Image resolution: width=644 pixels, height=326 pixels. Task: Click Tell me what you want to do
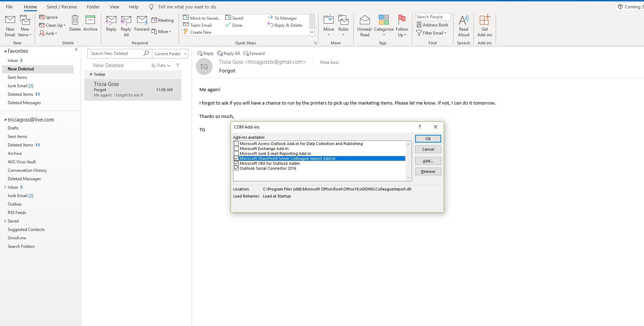click(187, 7)
